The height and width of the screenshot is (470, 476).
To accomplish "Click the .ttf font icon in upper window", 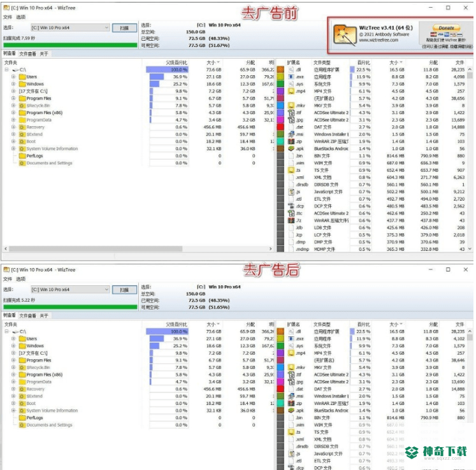I will tap(291, 113).
